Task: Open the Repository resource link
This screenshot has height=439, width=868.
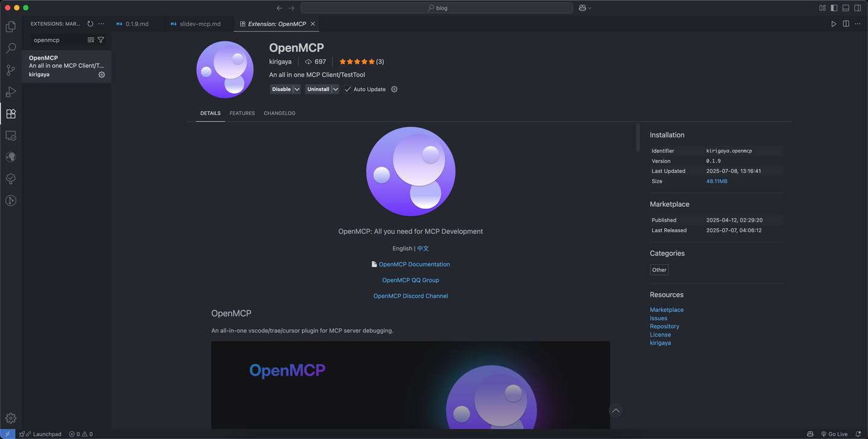Action: point(664,326)
